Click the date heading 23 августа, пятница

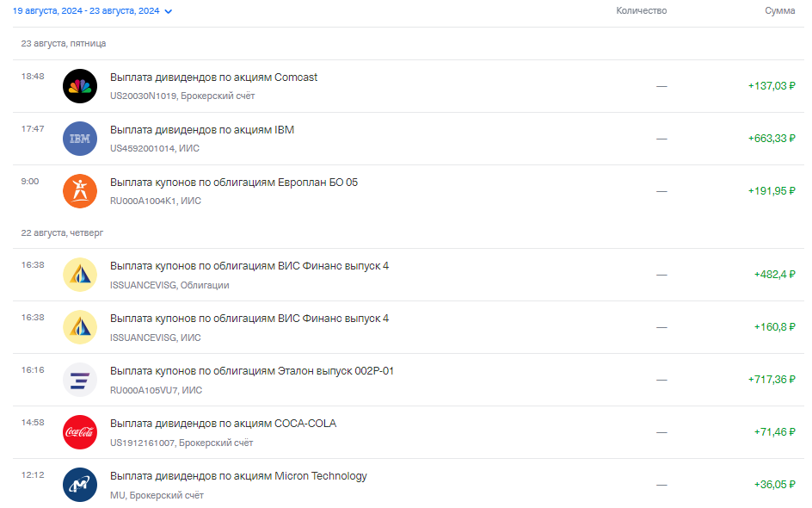pos(63,44)
